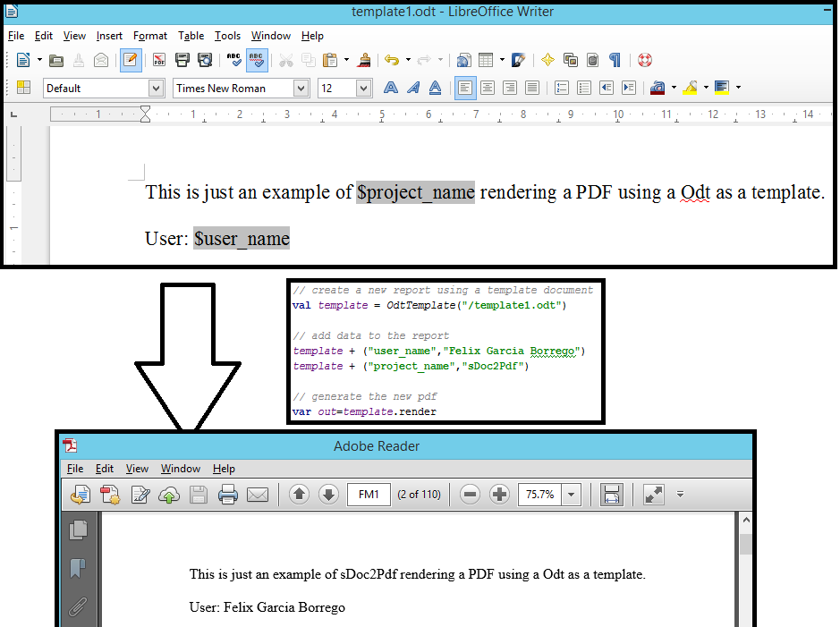Expand the font size 12 dropdown
Screen dimensions: 840x627
[364, 88]
